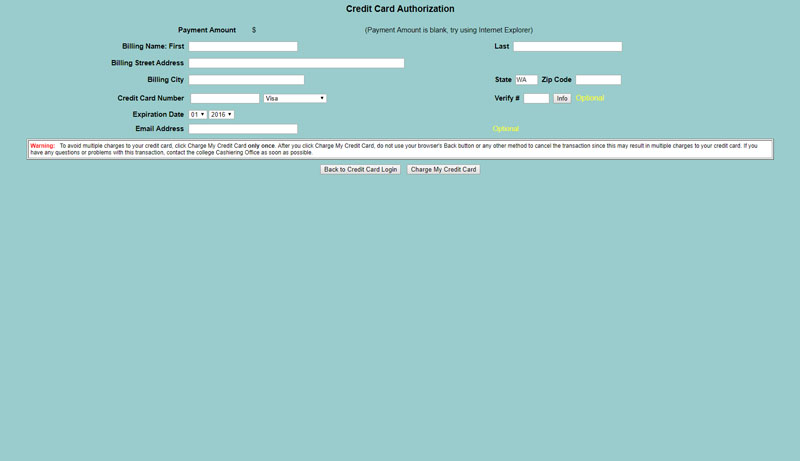
Task: Click the Email Address input field
Action: (243, 129)
